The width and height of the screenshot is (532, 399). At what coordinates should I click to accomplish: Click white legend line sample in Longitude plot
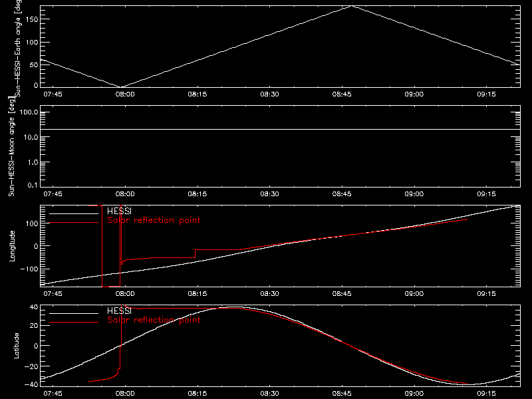pos(74,213)
